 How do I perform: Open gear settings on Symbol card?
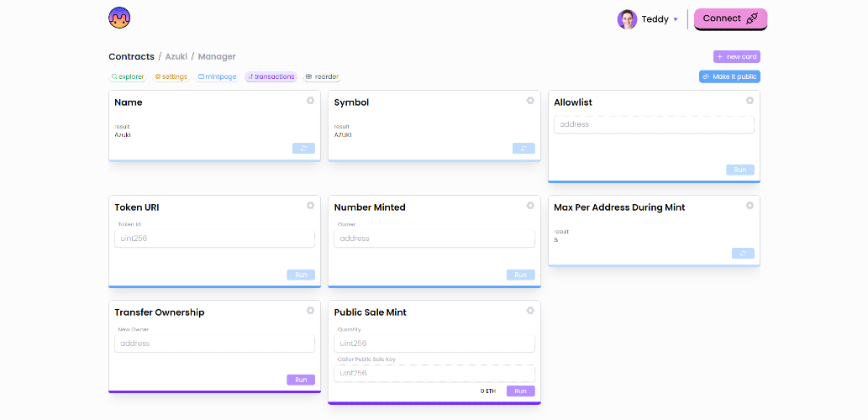[x=530, y=101]
